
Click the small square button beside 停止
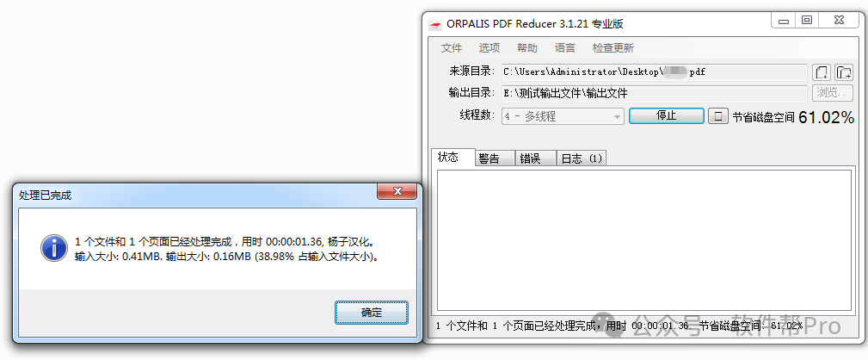pyautogui.click(x=718, y=116)
